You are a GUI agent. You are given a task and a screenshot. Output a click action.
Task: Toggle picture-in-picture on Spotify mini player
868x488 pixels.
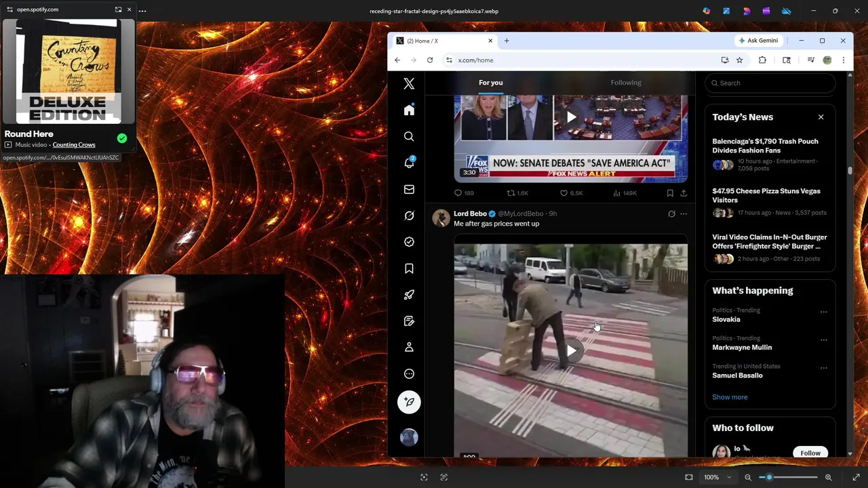pyautogui.click(x=118, y=9)
